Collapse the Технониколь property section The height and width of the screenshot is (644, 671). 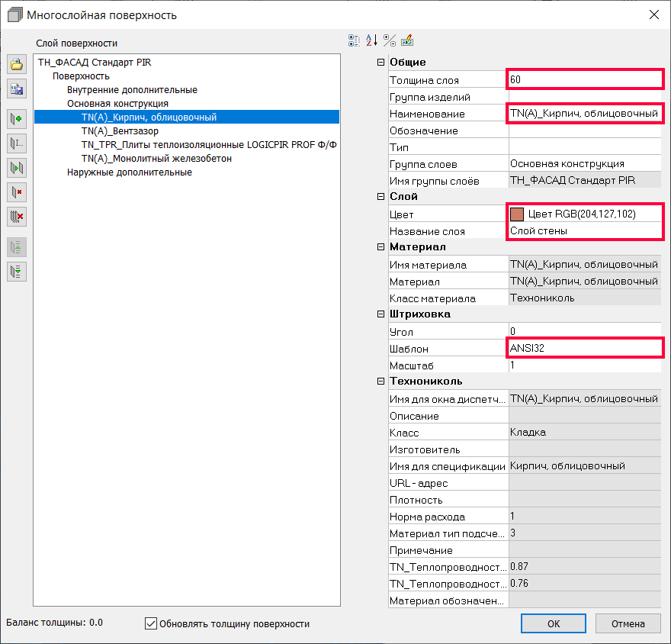pyautogui.click(x=381, y=382)
